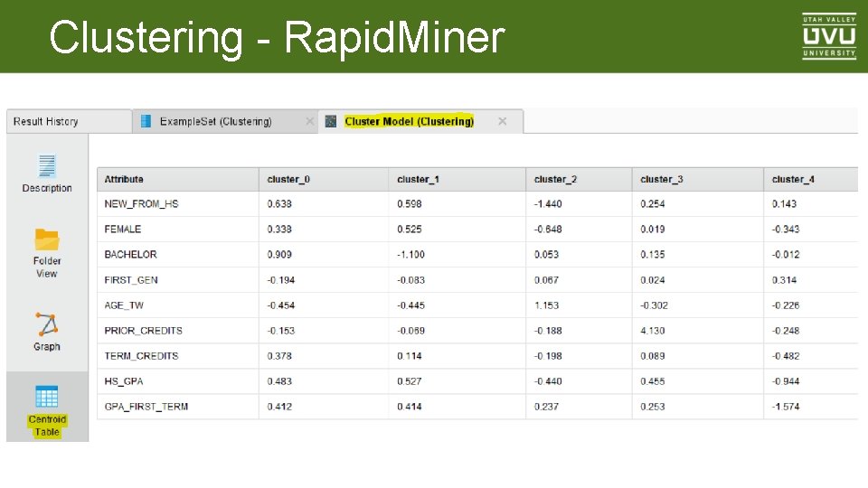Click cell value -0.482 in TERM_CREDITS row
Image resolution: width=868 pixels, height=488 pixels.
pyautogui.click(x=786, y=356)
